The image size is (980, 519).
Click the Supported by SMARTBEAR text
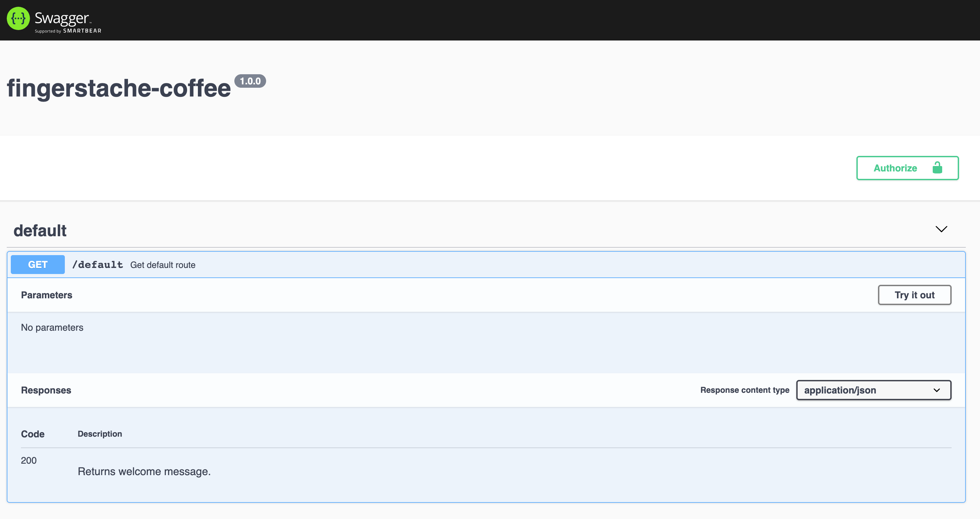68,31
